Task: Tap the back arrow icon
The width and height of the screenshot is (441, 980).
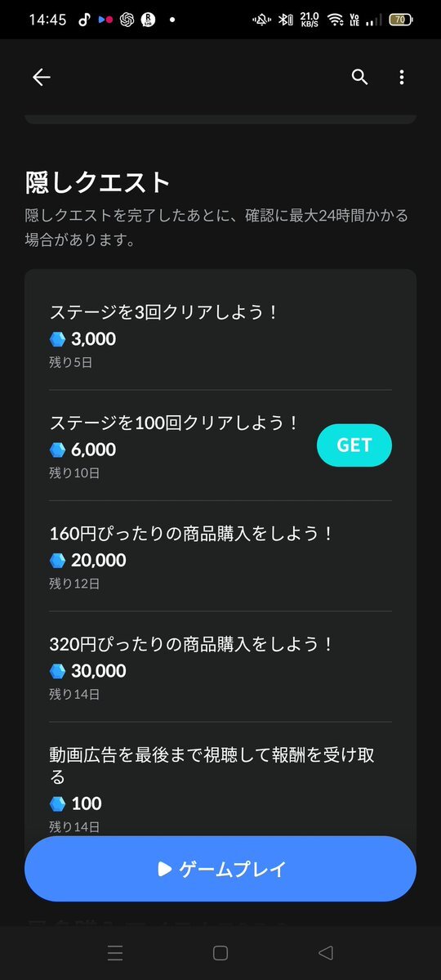Action: point(41,77)
